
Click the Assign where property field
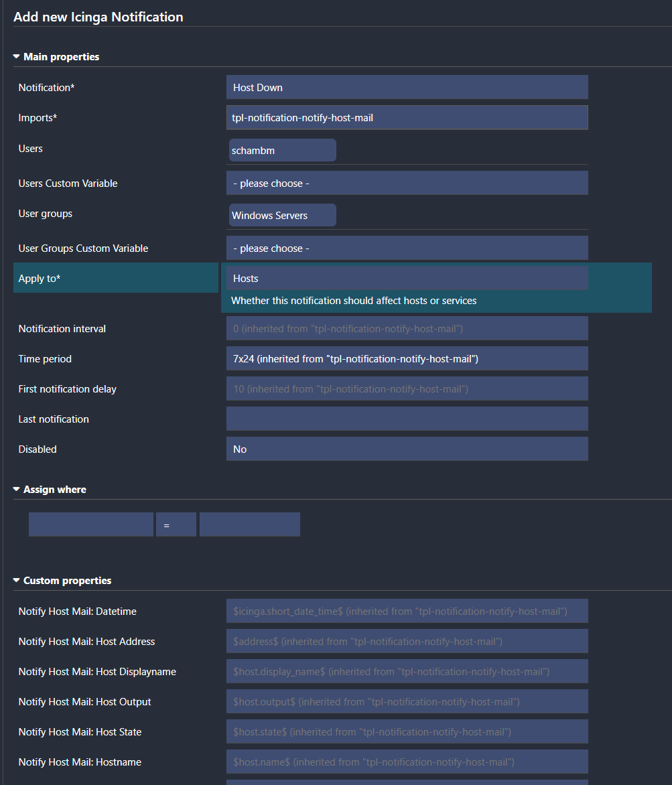point(91,525)
